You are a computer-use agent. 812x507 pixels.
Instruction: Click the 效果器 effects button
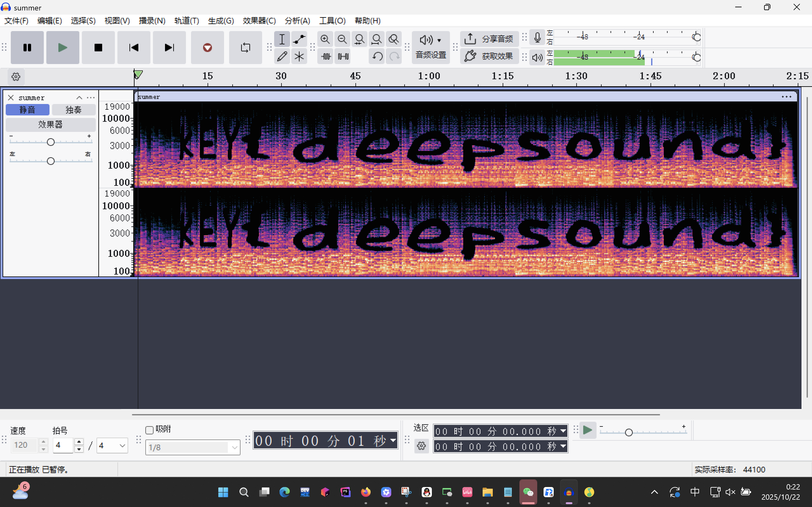point(51,124)
